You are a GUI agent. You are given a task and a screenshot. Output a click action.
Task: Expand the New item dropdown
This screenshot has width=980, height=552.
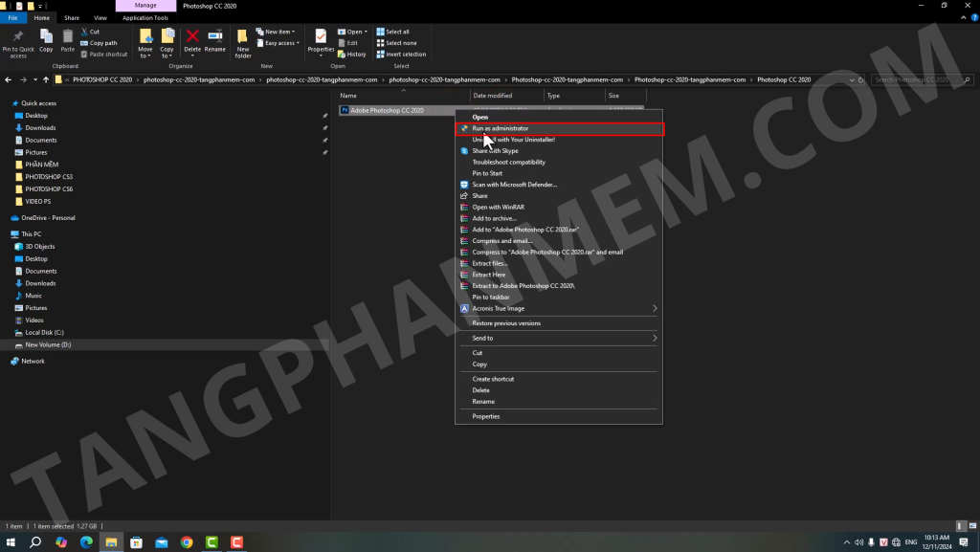281,32
